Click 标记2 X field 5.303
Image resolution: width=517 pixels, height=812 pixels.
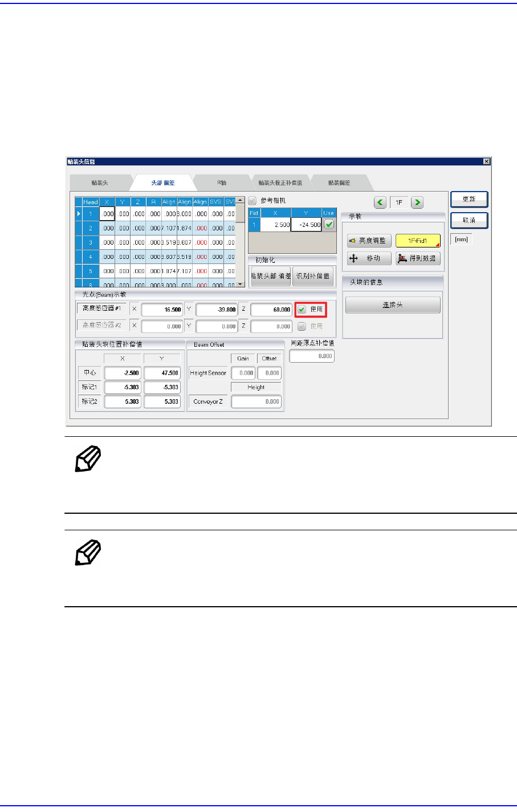coord(122,401)
